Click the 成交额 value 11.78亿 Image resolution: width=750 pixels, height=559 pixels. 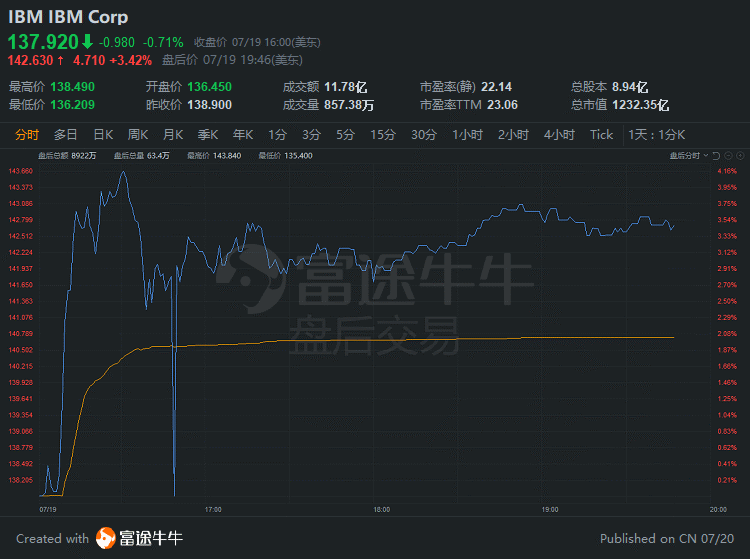pyautogui.click(x=345, y=87)
